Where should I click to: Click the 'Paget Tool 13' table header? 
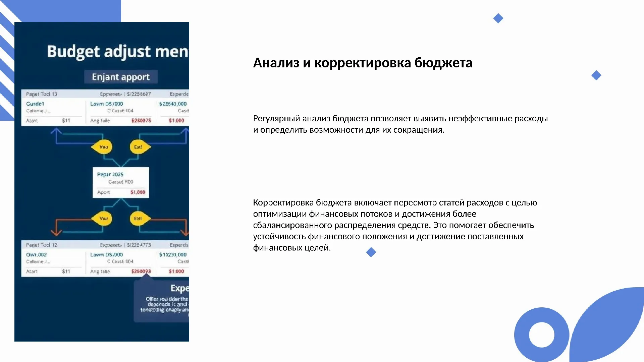tap(42, 94)
